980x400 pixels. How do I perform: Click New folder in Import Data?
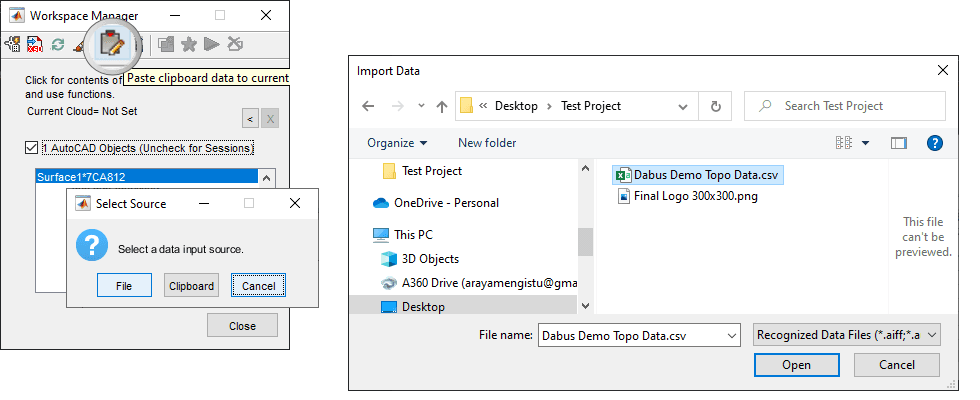487,143
